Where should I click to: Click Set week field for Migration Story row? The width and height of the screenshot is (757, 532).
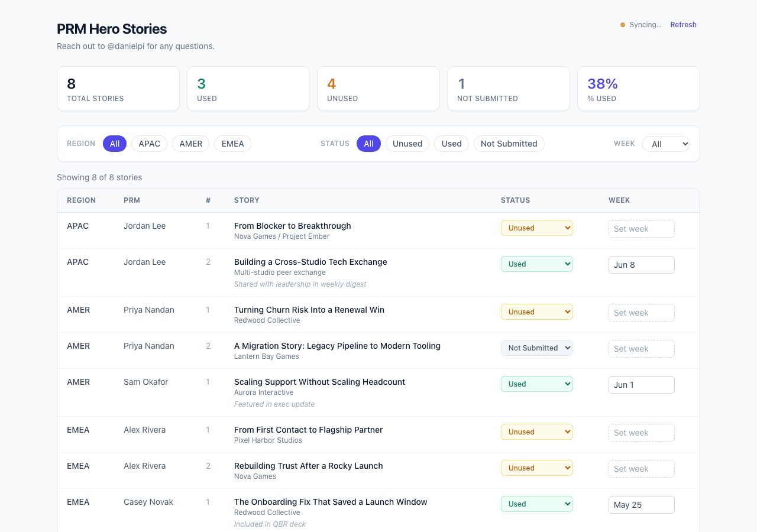tap(642, 349)
